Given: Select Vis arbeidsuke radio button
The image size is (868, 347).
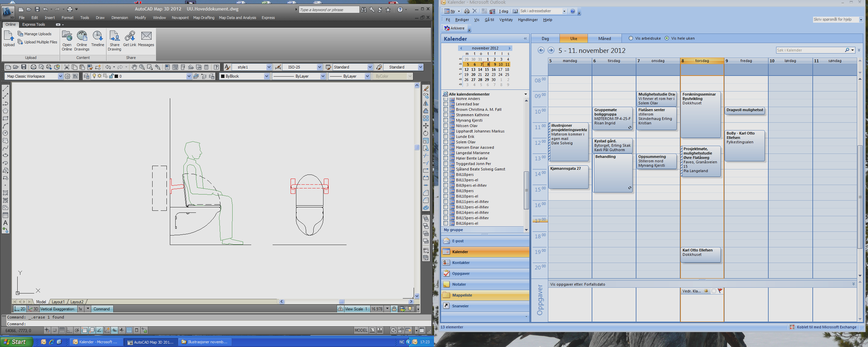Looking at the screenshot, I should click(631, 38).
